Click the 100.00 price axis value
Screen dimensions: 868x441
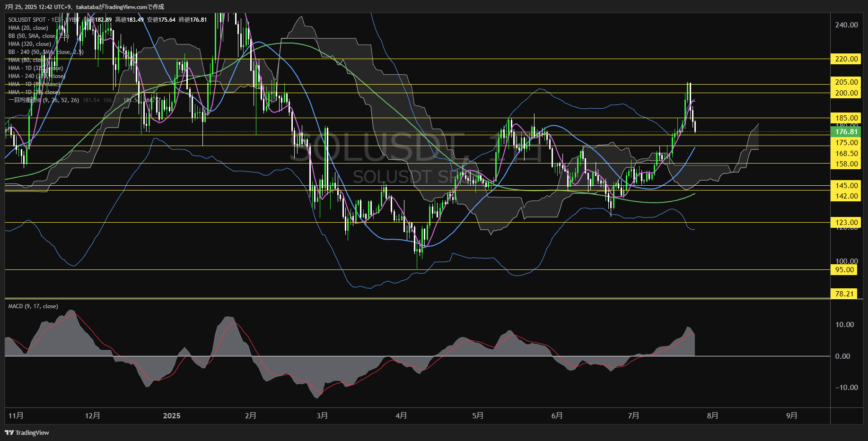(x=846, y=261)
